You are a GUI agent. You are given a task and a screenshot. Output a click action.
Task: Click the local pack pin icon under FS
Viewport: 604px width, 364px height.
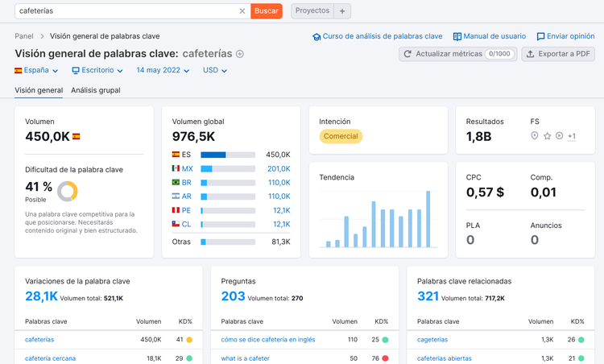[534, 135]
